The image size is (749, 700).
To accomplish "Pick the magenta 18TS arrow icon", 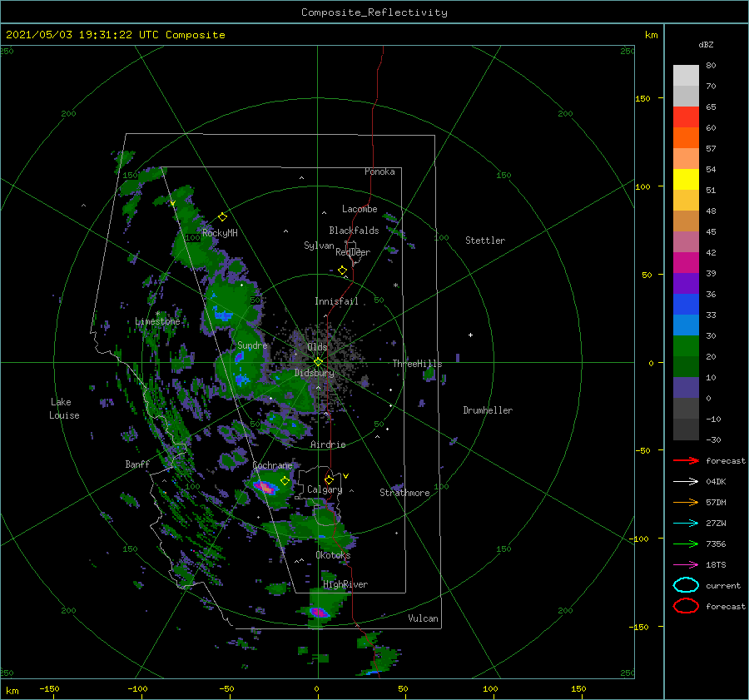I will pyautogui.click(x=686, y=565).
